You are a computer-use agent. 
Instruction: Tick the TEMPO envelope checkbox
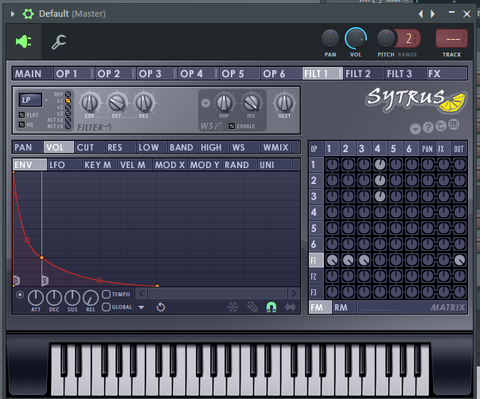[106, 294]
